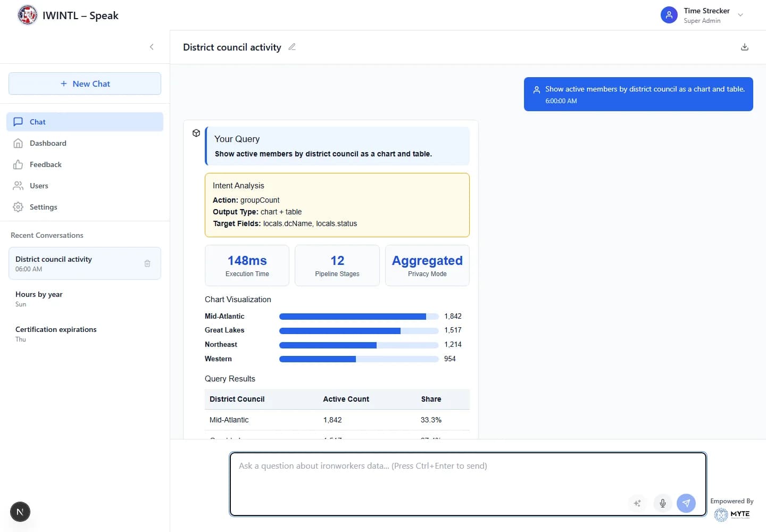This screenshot has width=766, height=532.
Task: Open the Certification expirations conversation
Action: click(85, 334)
